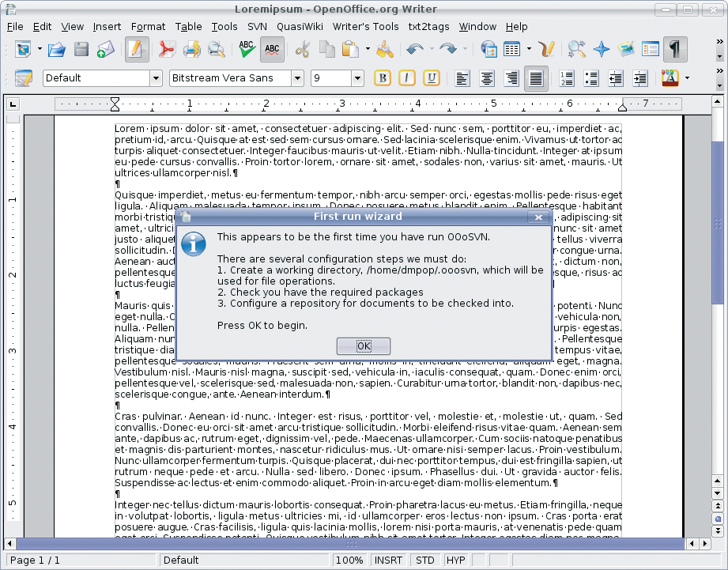Image resolution: width=728 pixels, height=570 pixels.
Task: Open a file with the Open icon
Action: point(56,49)
